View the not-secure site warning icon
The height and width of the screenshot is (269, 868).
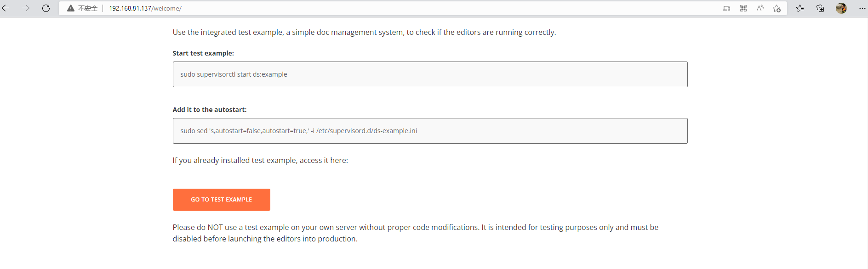(x=71, y=8)
